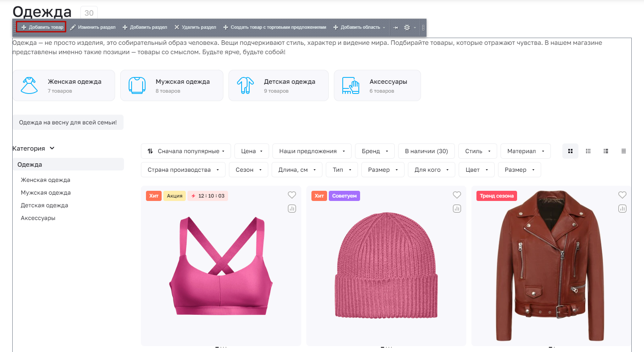Image resolution: width=644 pixels, height=352 pixels.
Task: Add pink sports bra to comparison
Action: click(x=292, y=209)
